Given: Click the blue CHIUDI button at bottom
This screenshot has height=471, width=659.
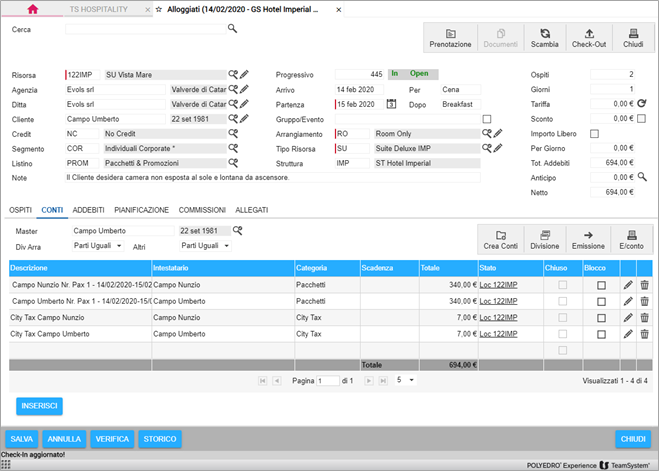Looking at the screenshot, I should click(633, 439).
